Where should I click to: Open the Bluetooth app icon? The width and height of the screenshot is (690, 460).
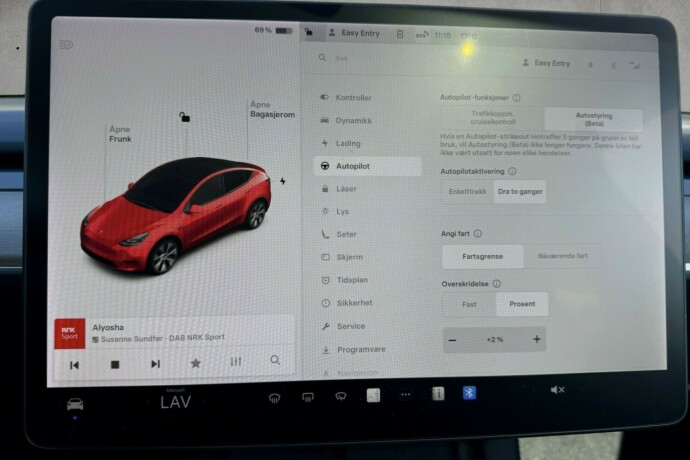(x=469, y=392)
